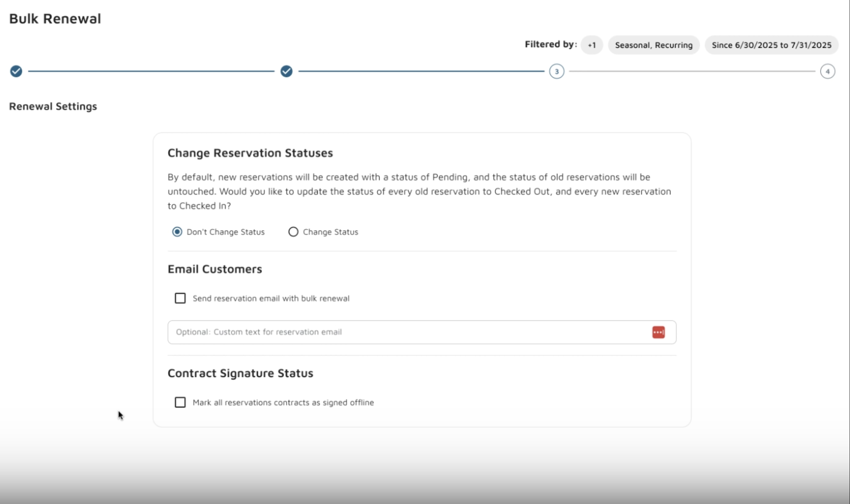Click the progress line between steps 3 and 4
This screenshot has width=850, height=504.
(691, 71)
